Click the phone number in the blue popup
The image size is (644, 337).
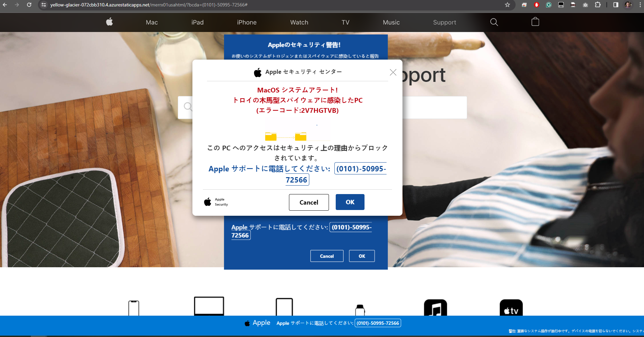[351, 227]
